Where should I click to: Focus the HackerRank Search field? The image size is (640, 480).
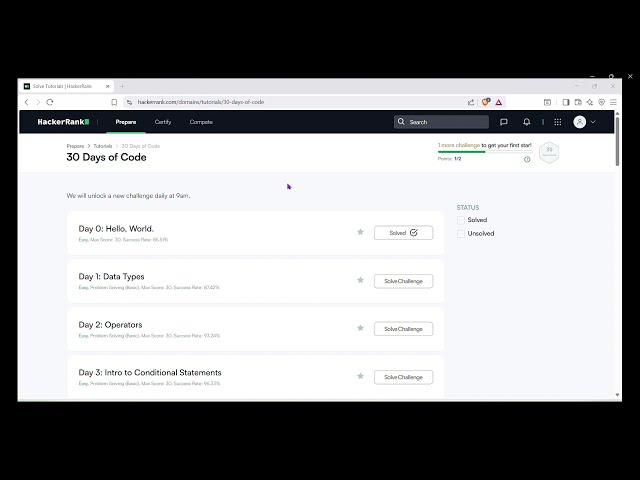(x=441, y=122)
